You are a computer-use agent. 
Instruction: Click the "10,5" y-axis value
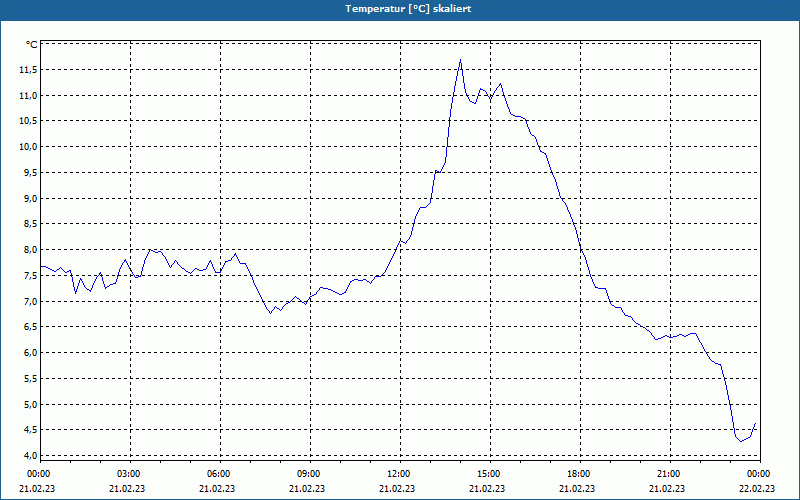pos(28,121)
